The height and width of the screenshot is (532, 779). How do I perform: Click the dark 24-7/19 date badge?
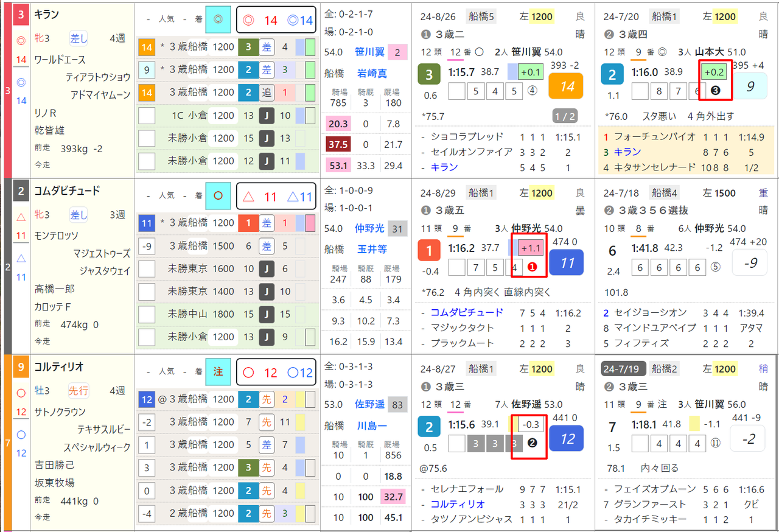[x=622, y=368]
